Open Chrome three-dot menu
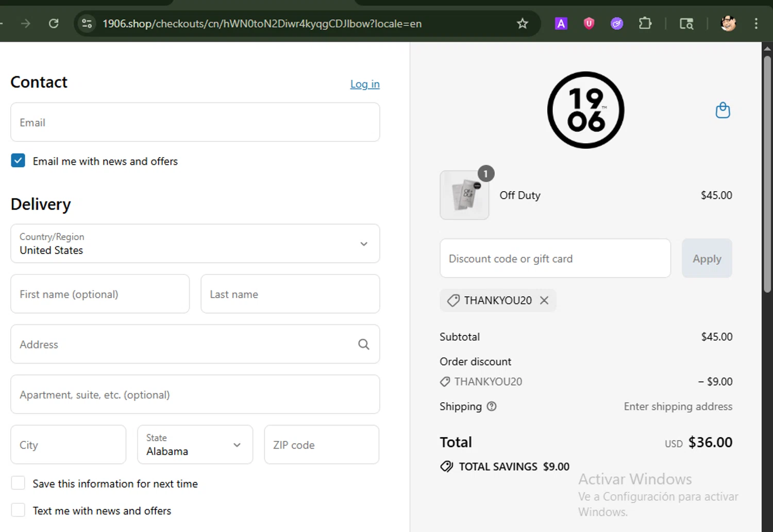Screen dimensions: 773x532 point(756,23)
